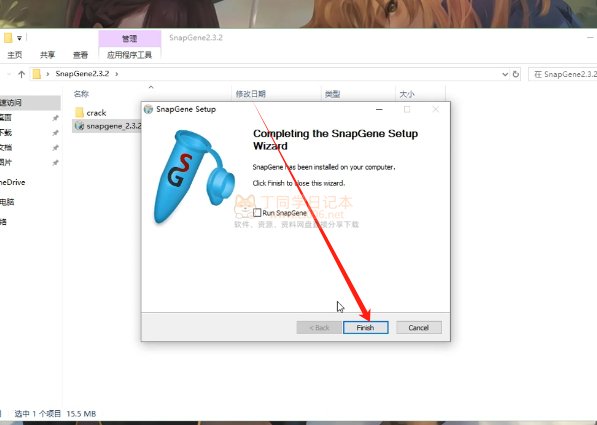Click SnapGene2.3.2 in the address path
The width and height of the screenshot is (597, 425).
tap(82, 73)
